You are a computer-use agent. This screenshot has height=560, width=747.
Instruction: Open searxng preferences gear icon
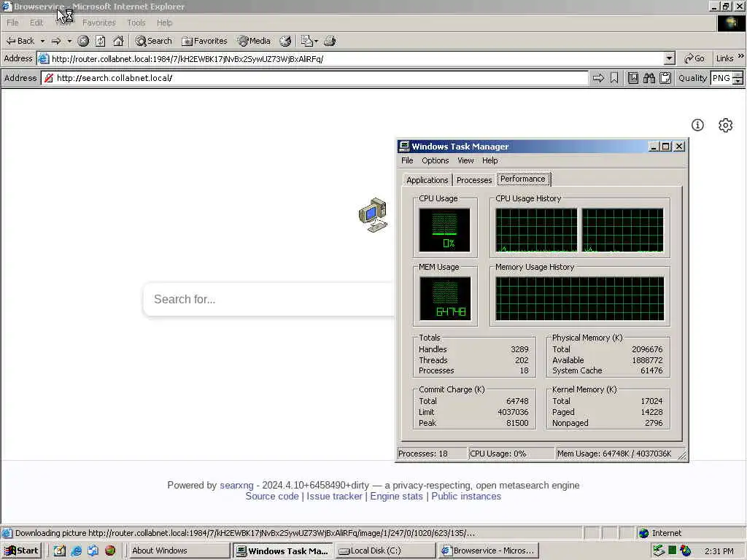(x=726, y=125)
